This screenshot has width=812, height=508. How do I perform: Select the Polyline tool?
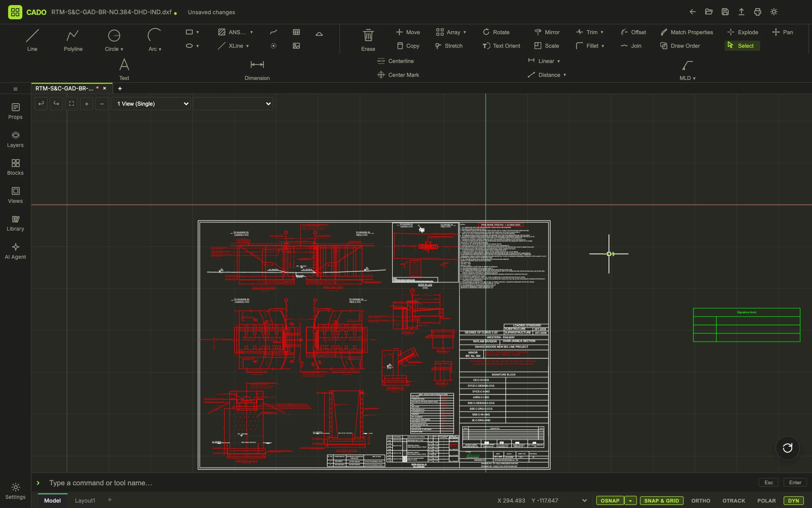[73, 40]
